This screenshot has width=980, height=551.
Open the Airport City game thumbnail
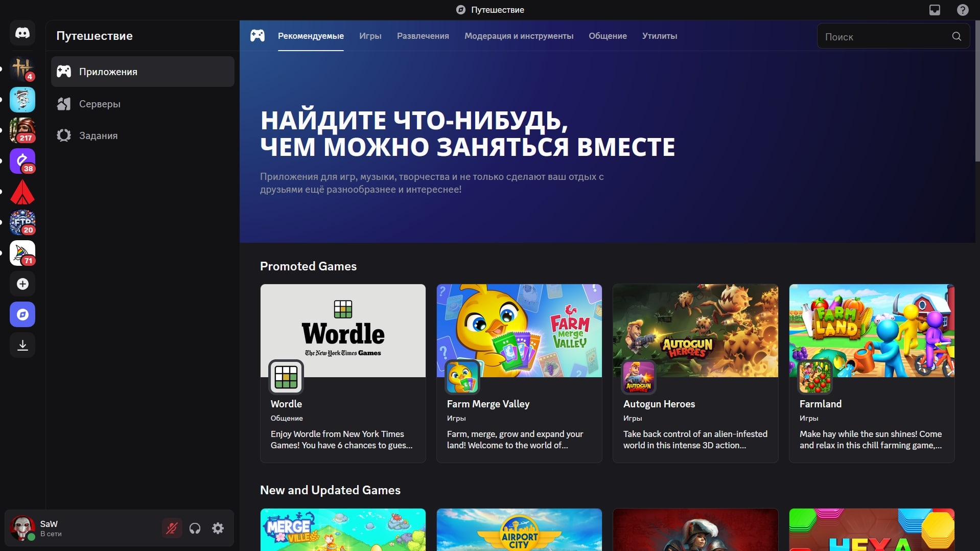click(519, 530)
